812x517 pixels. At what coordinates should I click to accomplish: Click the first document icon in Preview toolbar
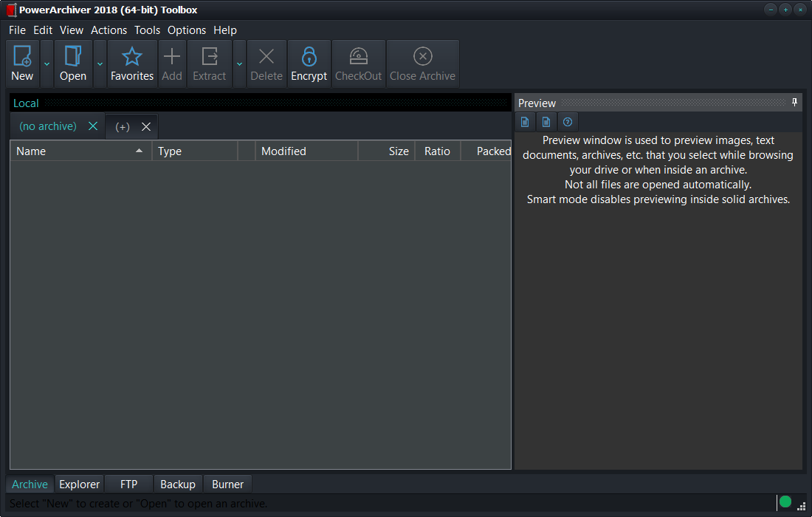click(525, 123)
